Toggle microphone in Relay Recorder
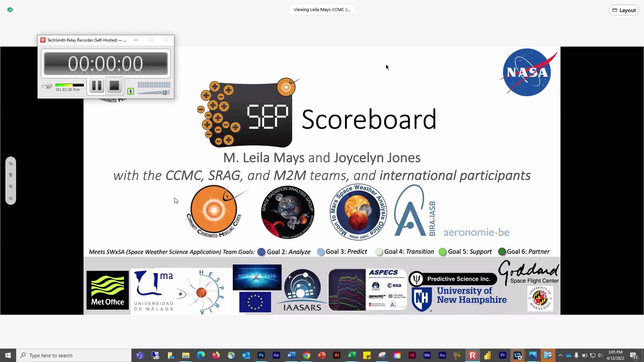The image size is (644, 362). pyautogui.click(x=131, y=92)
